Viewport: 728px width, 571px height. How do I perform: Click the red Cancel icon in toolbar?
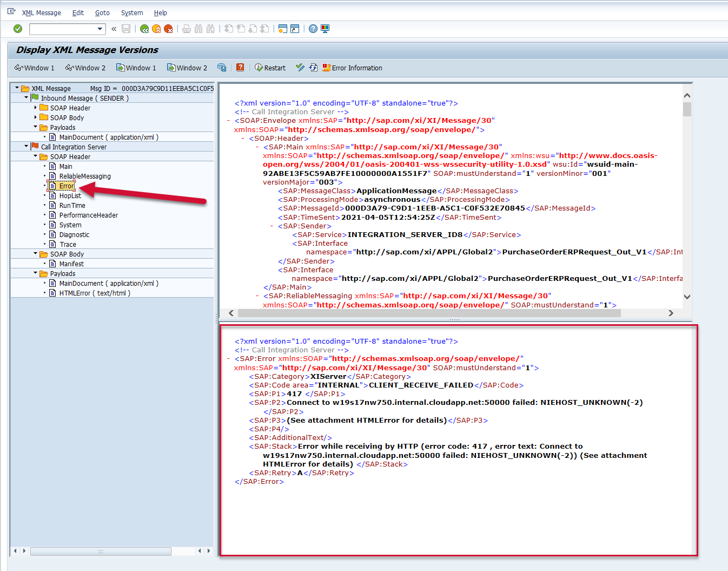tap(168, 29)
